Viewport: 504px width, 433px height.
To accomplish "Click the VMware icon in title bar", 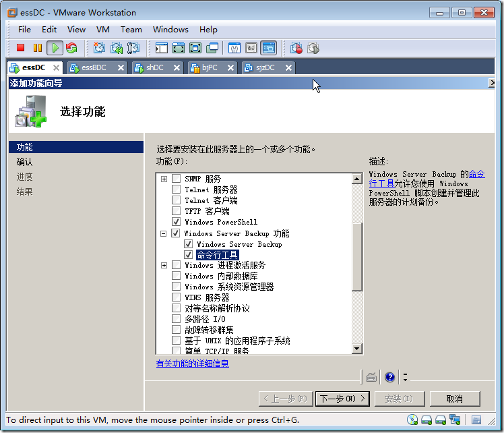I will click(x=12, y=13).
